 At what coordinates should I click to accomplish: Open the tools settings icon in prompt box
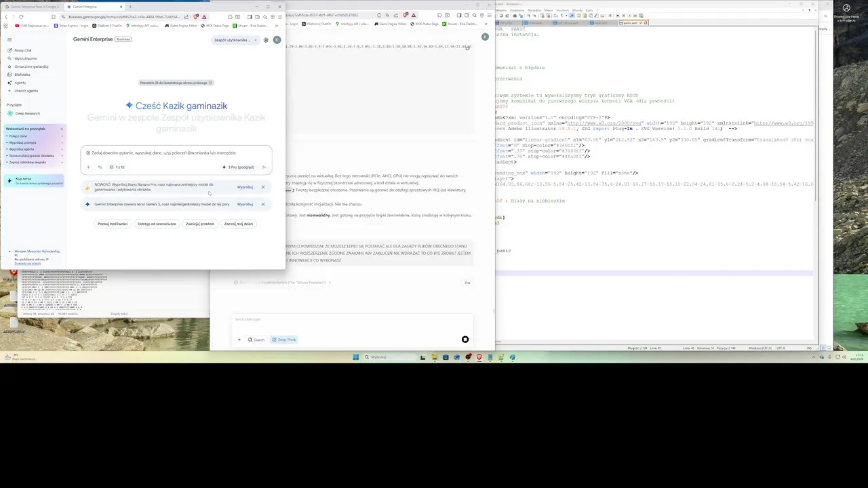click(x=100, y=167)
